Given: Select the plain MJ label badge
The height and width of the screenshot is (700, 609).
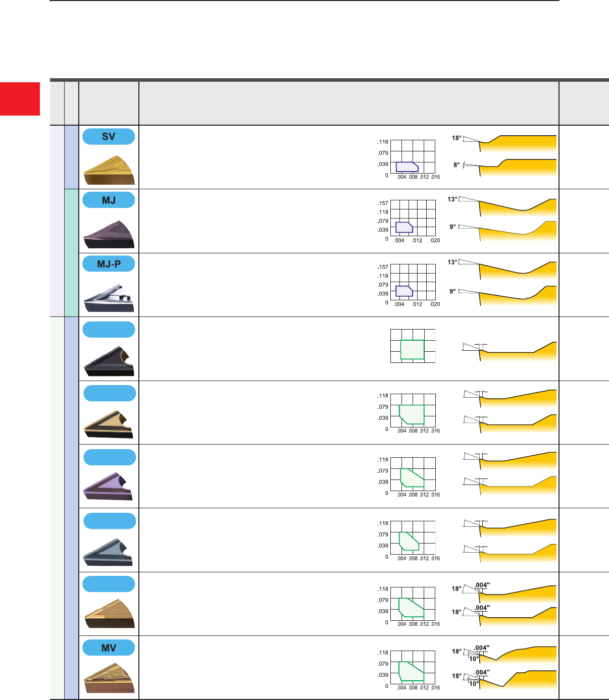Looking at the screenshot, I should point(109,200).
